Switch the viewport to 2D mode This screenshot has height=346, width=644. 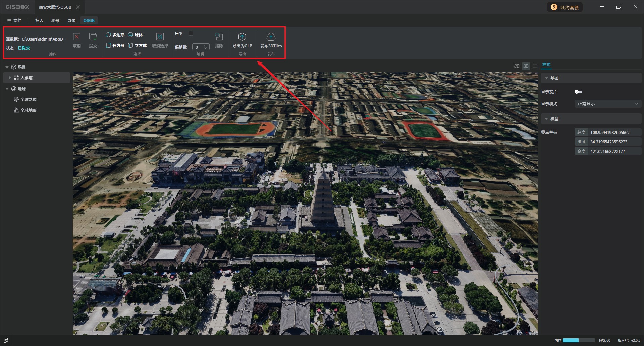(517, 66)
